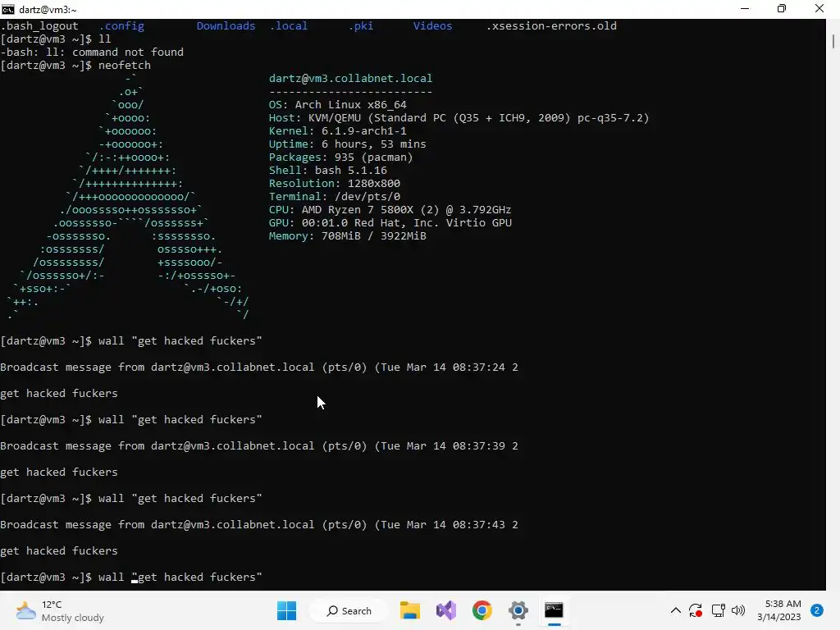The height and width of the screenshot is (630, 840).
Task: Click the broadcast message timestamped 08:37:39
Action: pyautogui.click(x=259, y=445)
